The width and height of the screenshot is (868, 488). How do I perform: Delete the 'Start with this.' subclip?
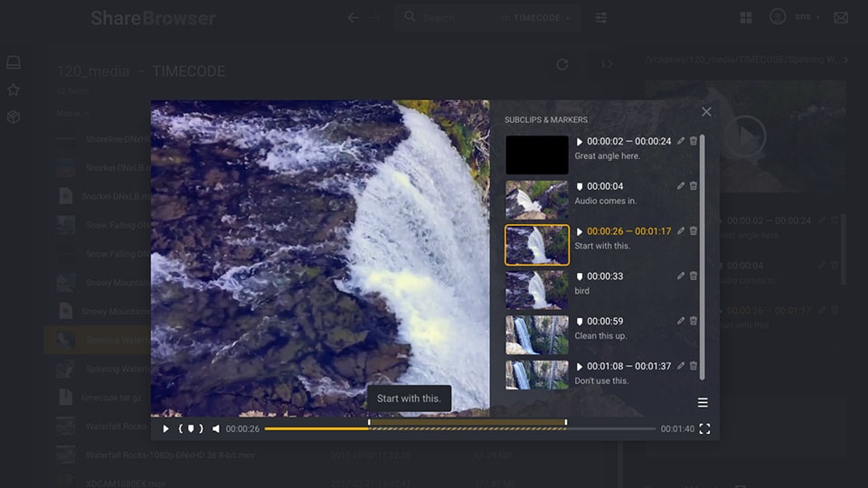click(693, 230)
